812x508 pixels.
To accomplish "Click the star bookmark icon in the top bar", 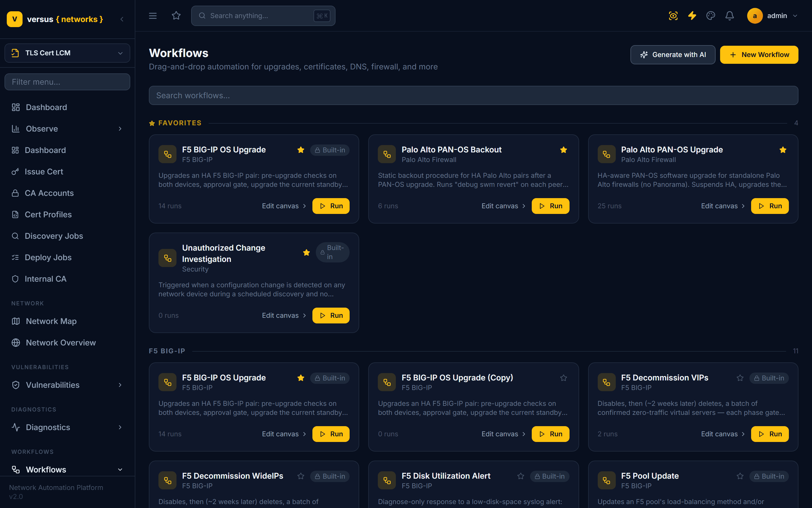I will tap(176, 16).
